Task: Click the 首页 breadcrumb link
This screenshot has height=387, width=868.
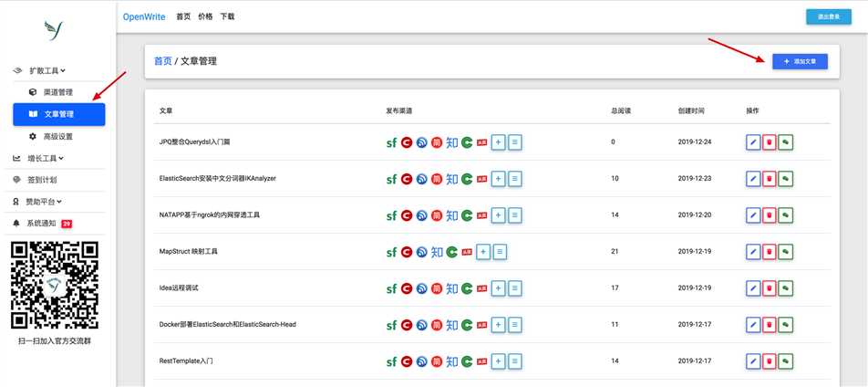Action: (162, 61)
